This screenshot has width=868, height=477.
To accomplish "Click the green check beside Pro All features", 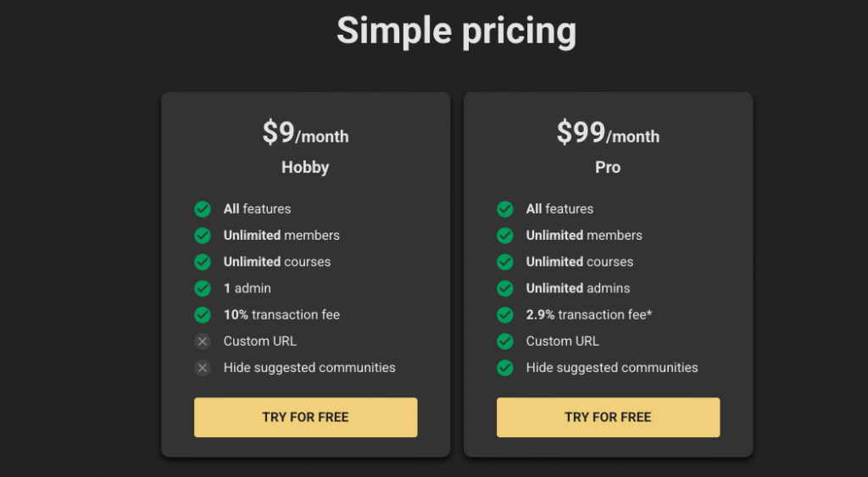I will coord(505,209).
